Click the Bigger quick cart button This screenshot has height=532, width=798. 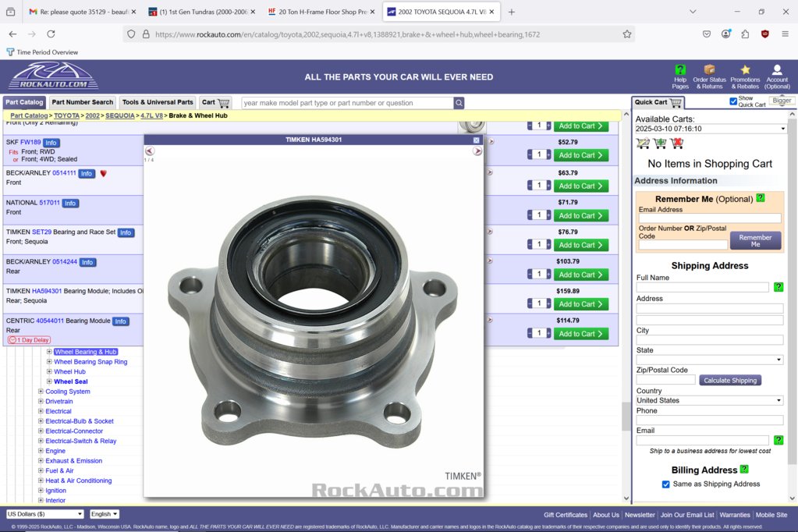pyautogui.click(x=781, y=101)
